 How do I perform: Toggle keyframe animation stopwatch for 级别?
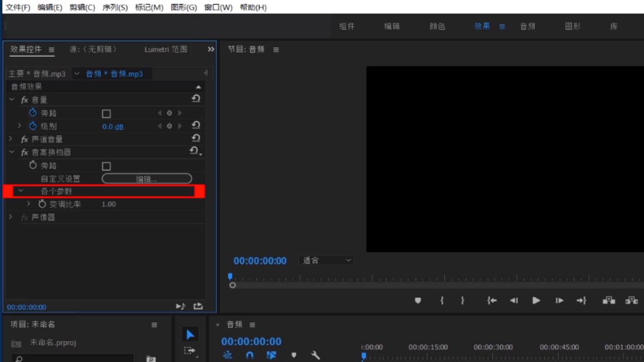[32, 126]
